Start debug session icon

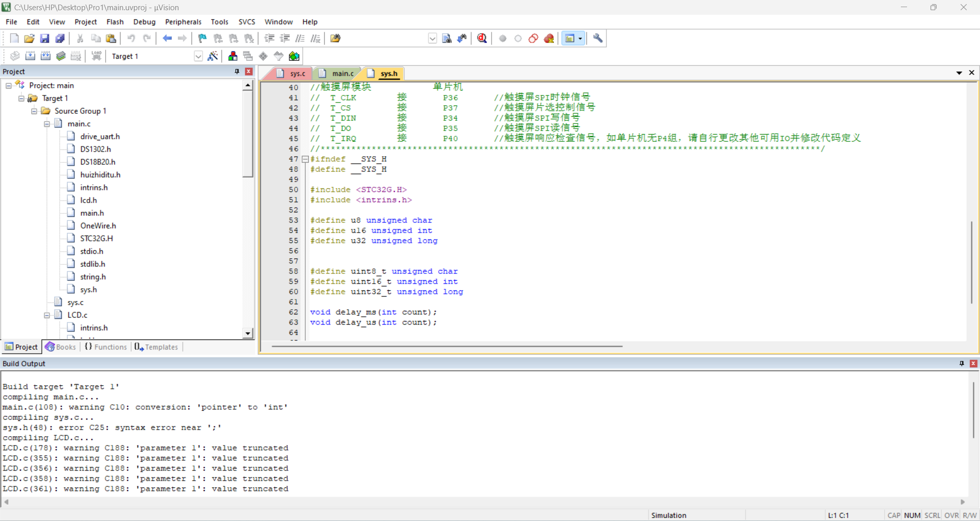(x=482, y=38)
